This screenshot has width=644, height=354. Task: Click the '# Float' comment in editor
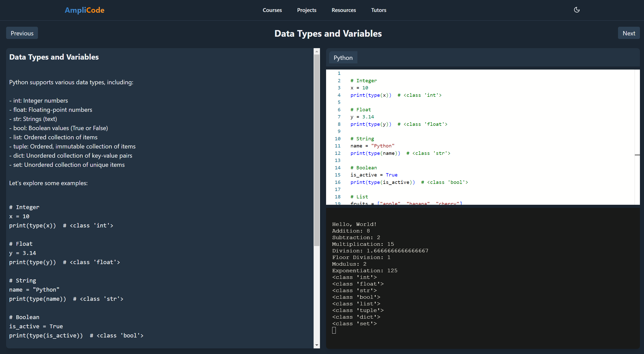361,110
